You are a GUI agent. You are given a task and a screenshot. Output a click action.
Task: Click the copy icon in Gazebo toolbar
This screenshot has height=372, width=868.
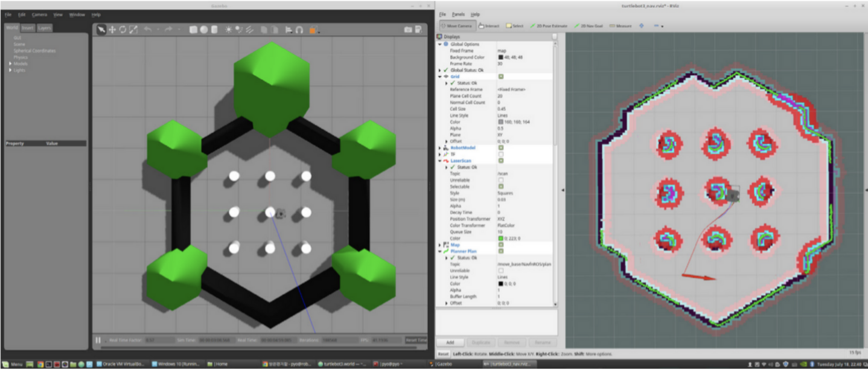click(264, 30)
